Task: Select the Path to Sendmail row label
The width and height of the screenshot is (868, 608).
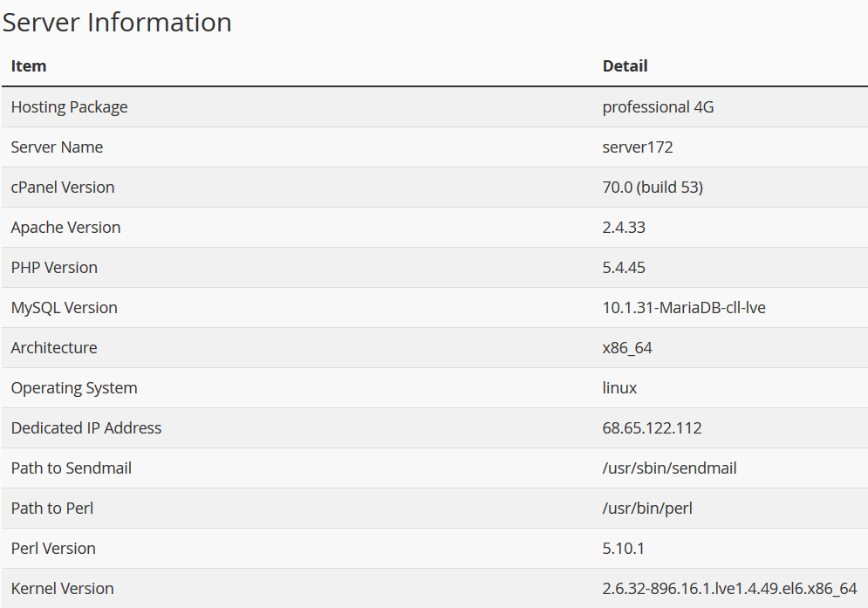Action: tap(72, 468)
